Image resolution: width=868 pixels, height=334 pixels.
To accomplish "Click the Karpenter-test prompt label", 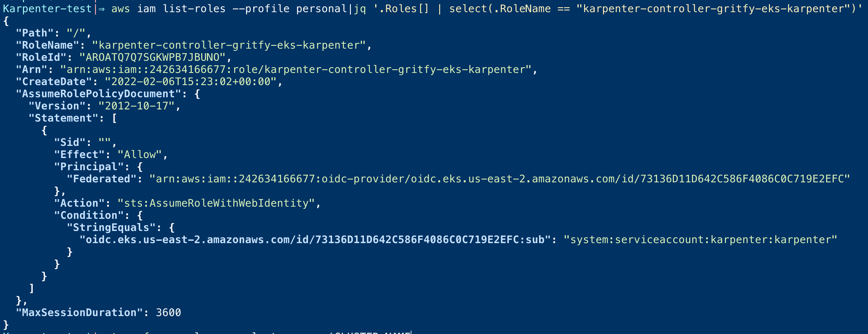I will point(47,8).
